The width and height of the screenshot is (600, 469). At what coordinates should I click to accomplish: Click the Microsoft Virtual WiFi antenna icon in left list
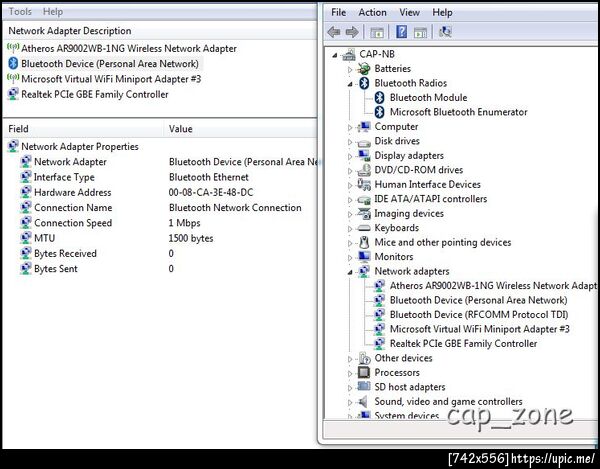[13, 78]
